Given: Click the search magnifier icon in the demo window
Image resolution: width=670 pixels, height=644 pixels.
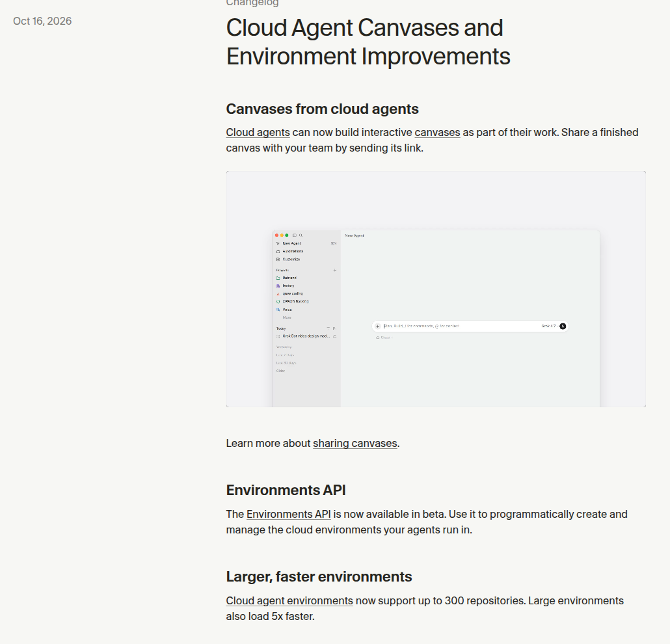Looking at the screenshot, I should pyautogui.click(x=301, y=235).
